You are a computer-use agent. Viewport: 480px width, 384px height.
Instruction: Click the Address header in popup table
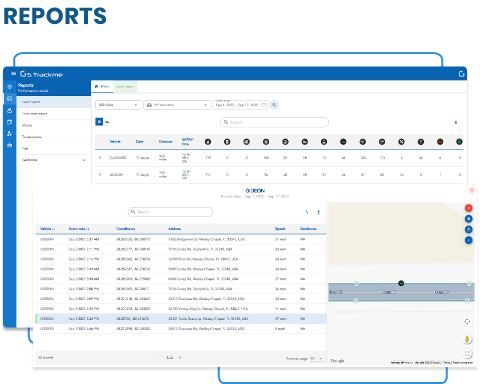(x=175, y=229)
